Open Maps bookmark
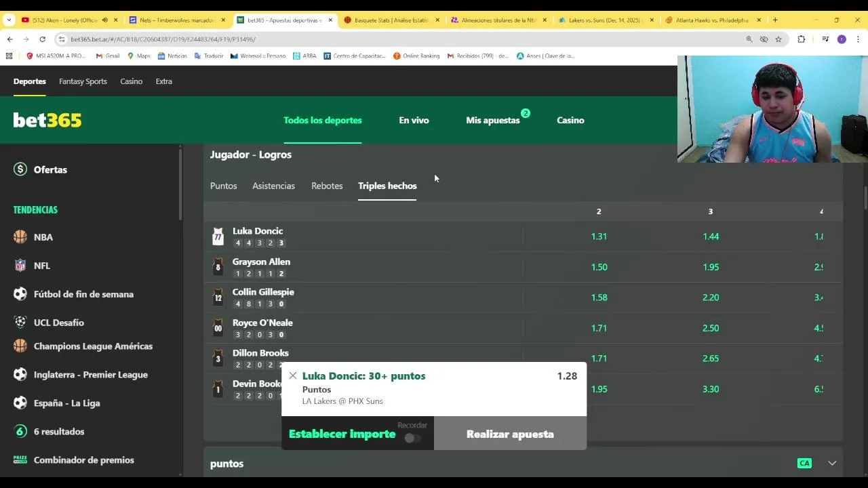 coord(139,56)
